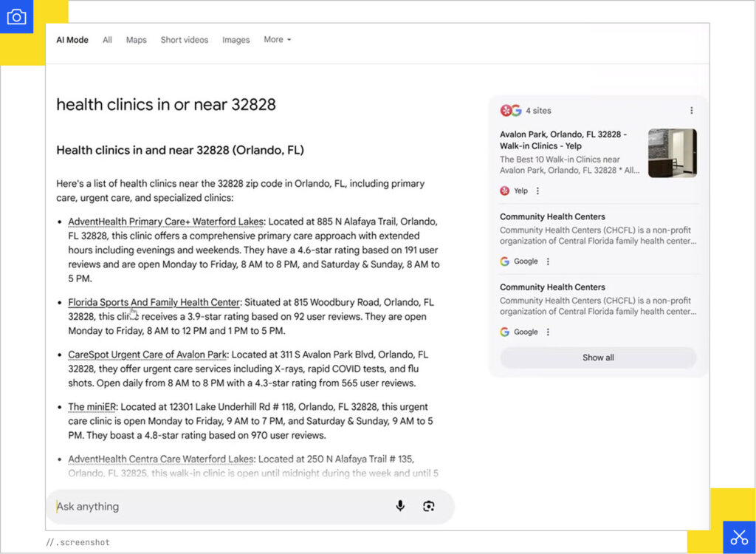Click the camera icon in top-left corner
The image size is (756, 554).
(x=16, y=17)
